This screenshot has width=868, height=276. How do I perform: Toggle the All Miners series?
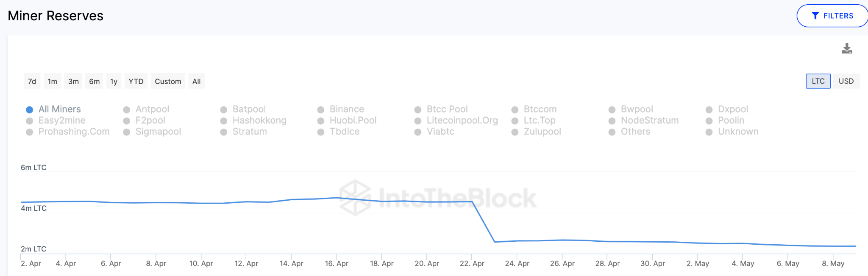coord(30,110)
